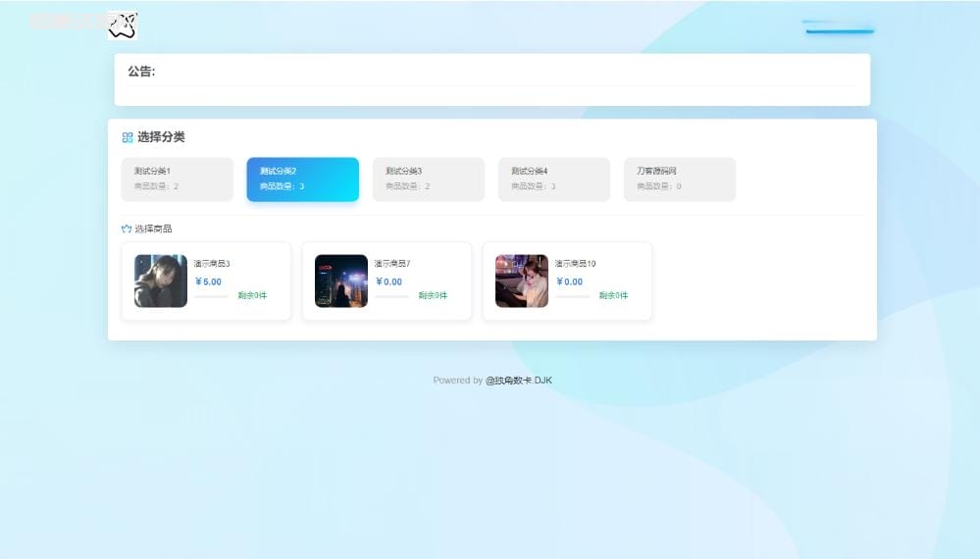The image size is (980, 559).
Task: Select the 测试分类1 category tab
Action: [178, 178]
